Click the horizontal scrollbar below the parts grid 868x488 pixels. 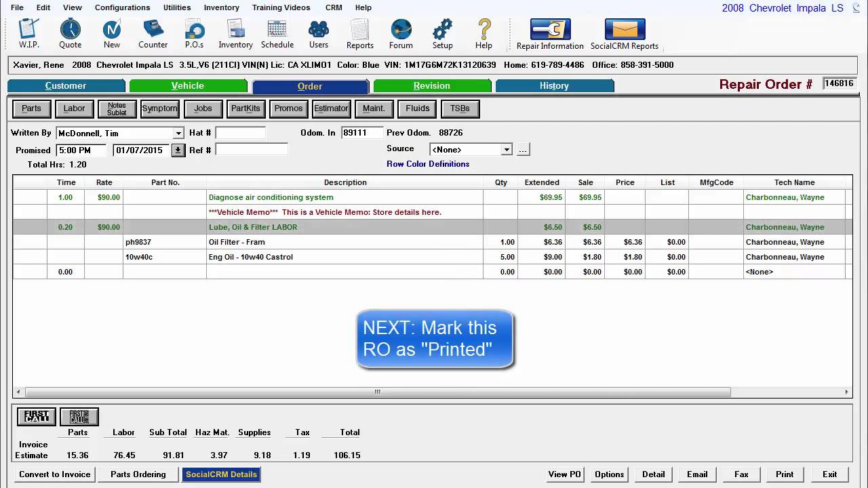pos(376,392)
